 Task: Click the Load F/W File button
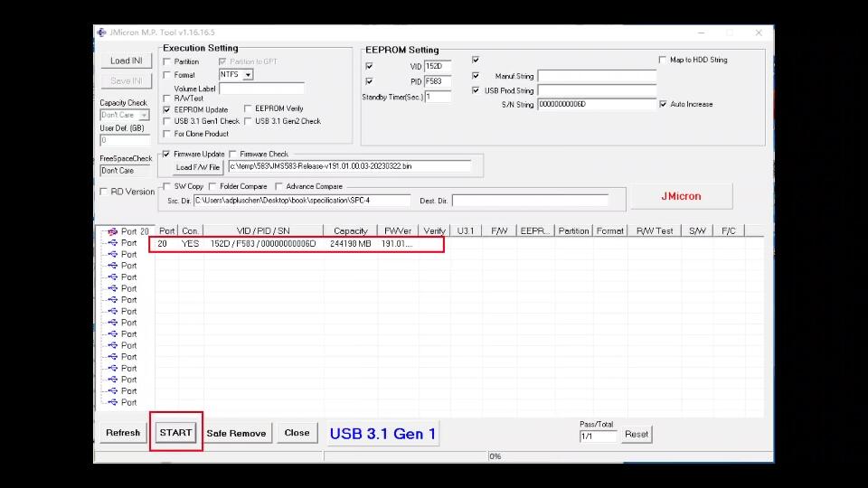click(x=198, y=167)
